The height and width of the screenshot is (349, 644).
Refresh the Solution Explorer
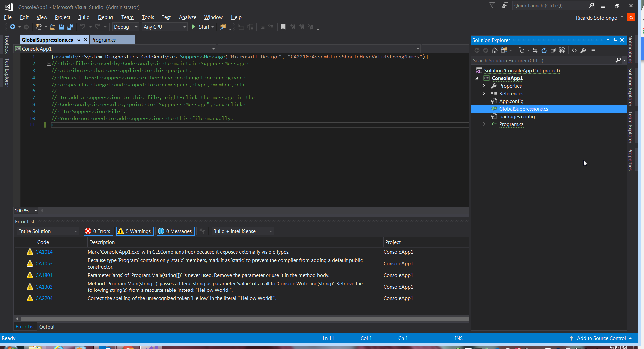(x=544, y=50)
